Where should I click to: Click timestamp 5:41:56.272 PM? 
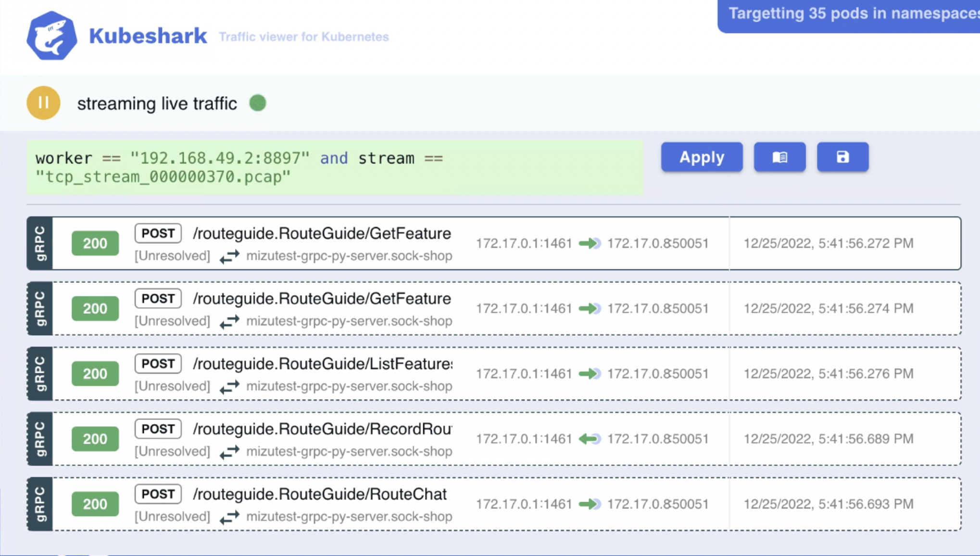click(828, 243)
